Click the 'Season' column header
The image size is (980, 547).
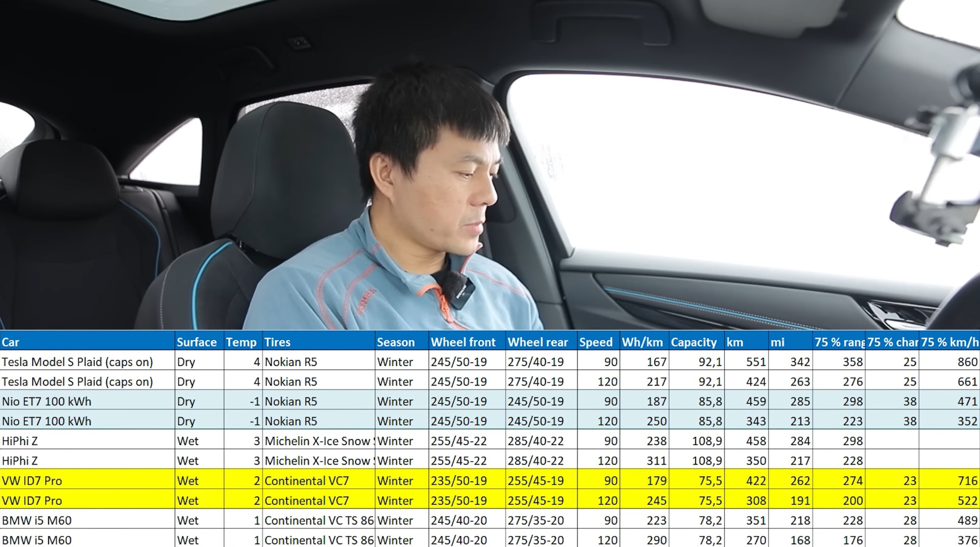pos(402,342)
